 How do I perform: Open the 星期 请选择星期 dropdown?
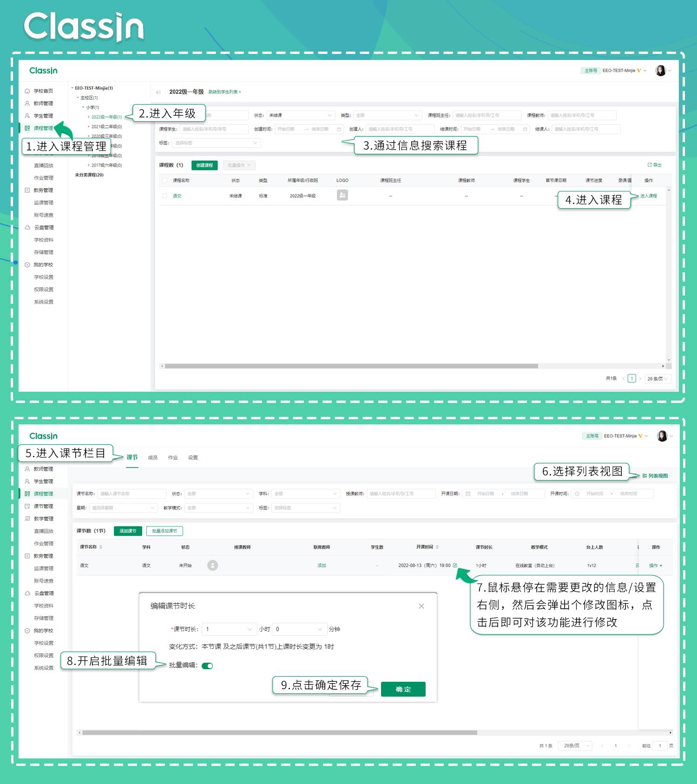pyautogui.click(x=123, y=508)
